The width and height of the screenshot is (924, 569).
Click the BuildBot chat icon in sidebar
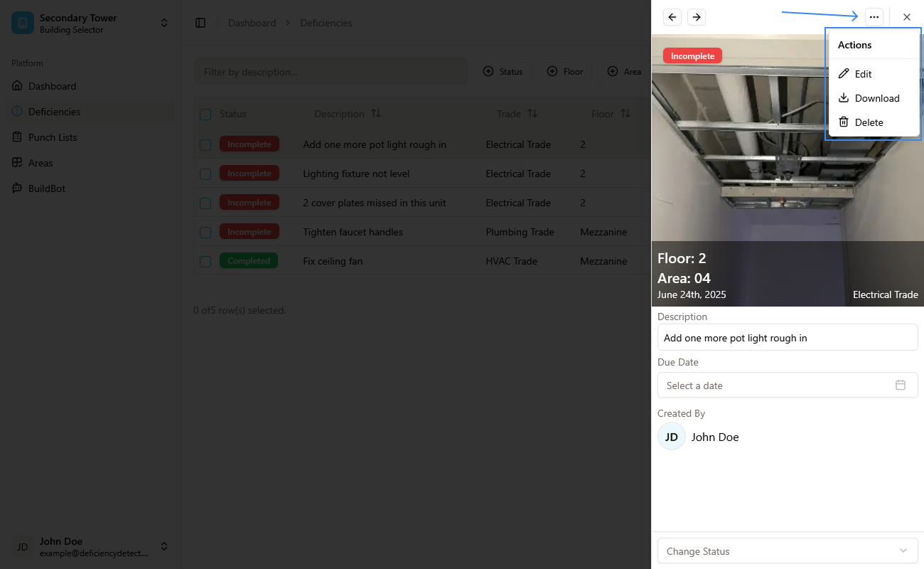click(17, 188)
